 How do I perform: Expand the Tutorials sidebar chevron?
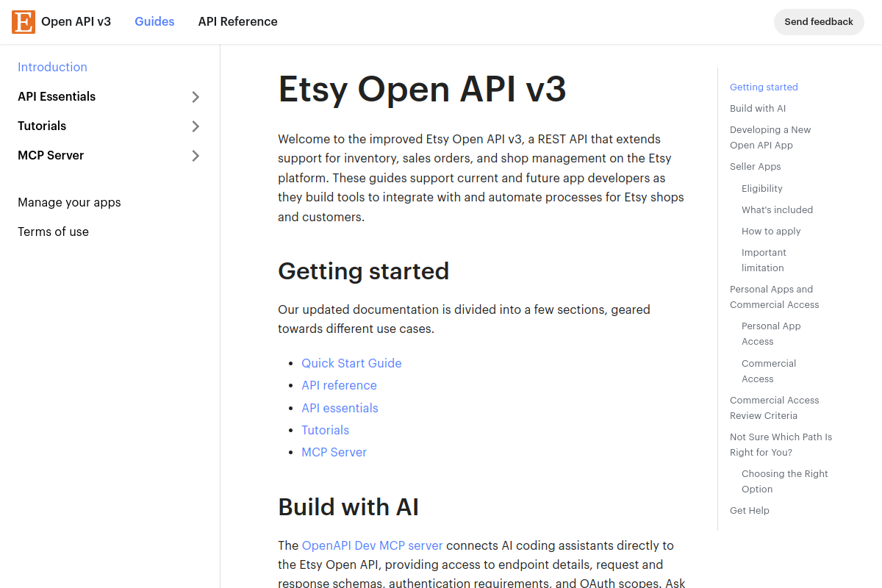pyautogui.click(x=196, y=126)
